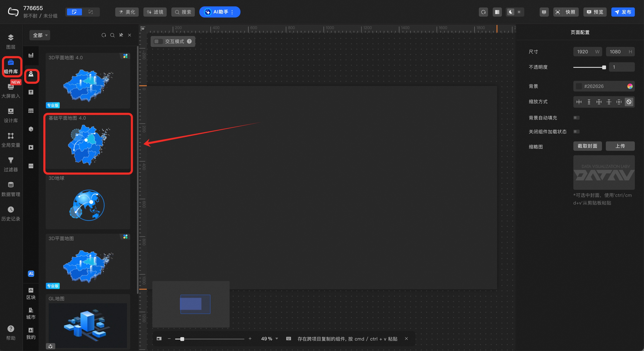Expand the 全部 category dropdown
The image size is (644, 351).
[40, 35]
